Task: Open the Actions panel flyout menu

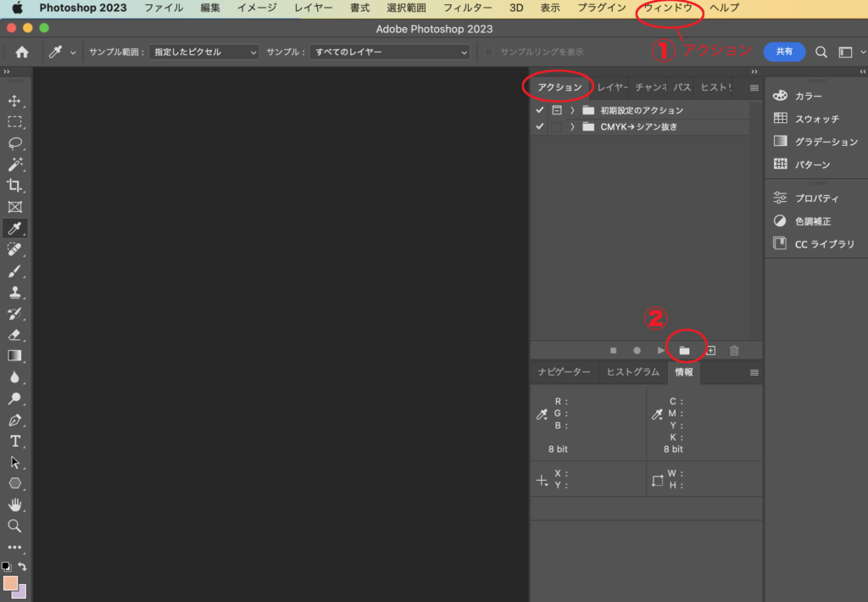Action: pyautogui.click(x=754, y=87)
